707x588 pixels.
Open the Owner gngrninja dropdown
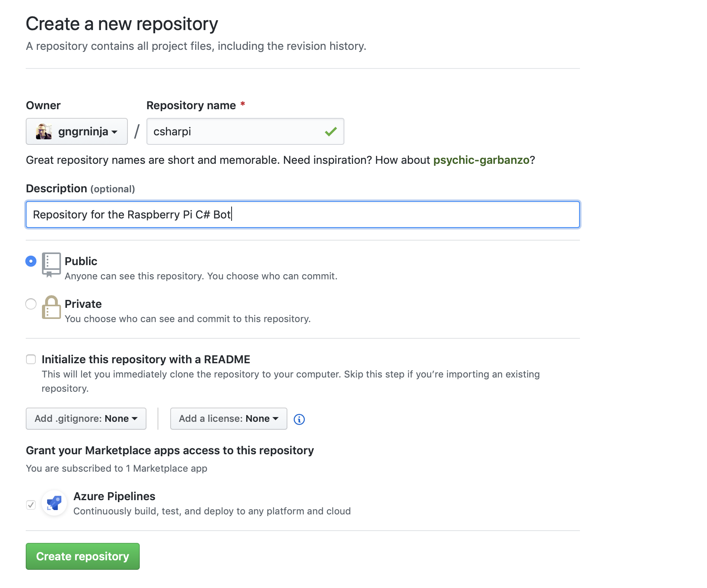[77, 131]
